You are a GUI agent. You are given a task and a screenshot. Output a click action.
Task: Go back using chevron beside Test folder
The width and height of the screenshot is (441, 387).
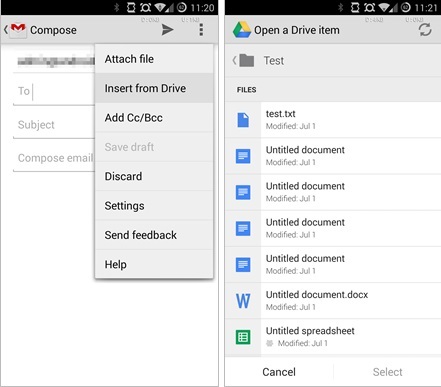tap(235, 60)
